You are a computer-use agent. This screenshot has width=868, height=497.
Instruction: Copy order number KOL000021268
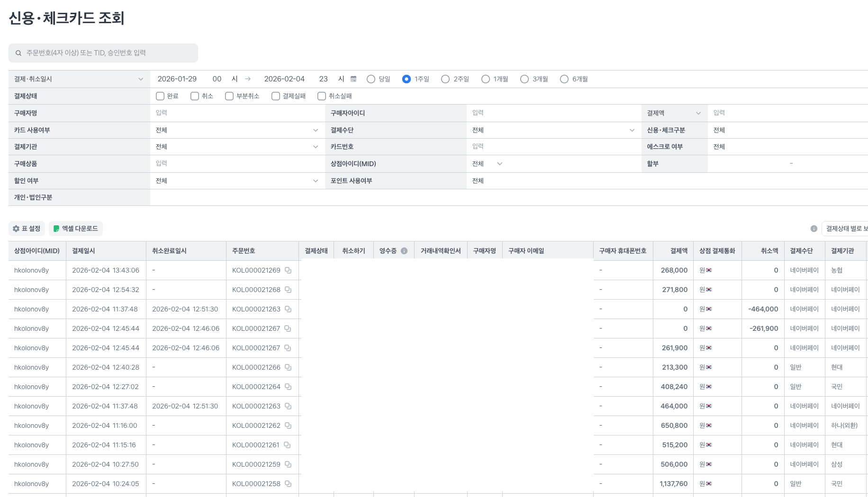[288, 290]
